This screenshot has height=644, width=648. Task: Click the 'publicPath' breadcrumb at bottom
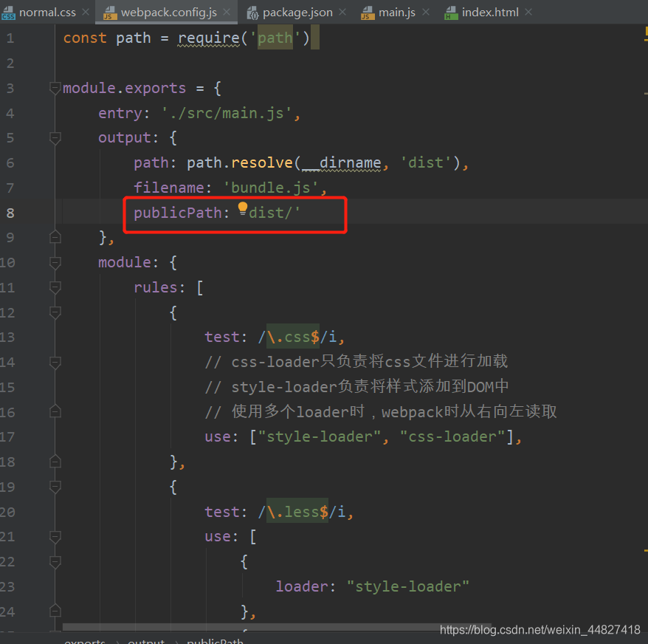(x=215, y=642)
